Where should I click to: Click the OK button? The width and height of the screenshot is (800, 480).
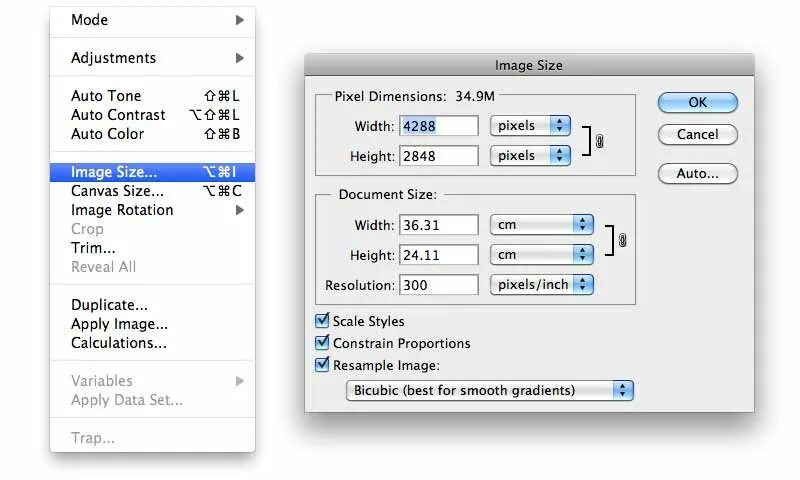697,102
